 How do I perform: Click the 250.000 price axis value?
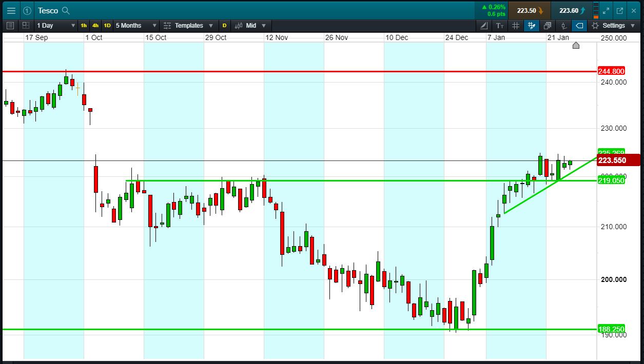(613, 38)
